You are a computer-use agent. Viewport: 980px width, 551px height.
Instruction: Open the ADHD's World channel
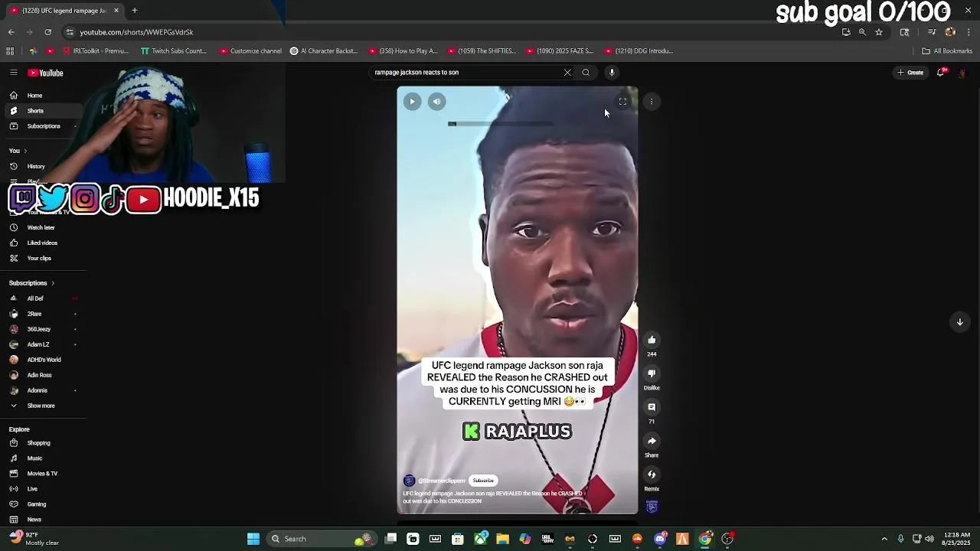42,360
